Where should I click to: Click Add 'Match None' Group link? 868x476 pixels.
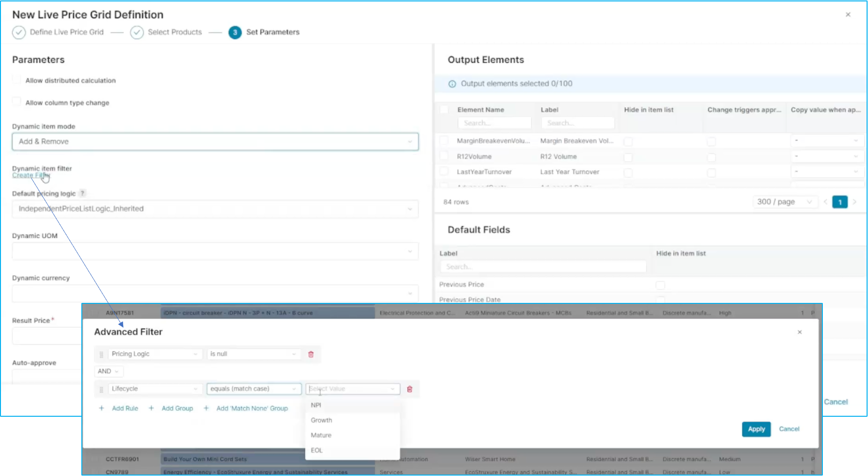pos(252,408)
